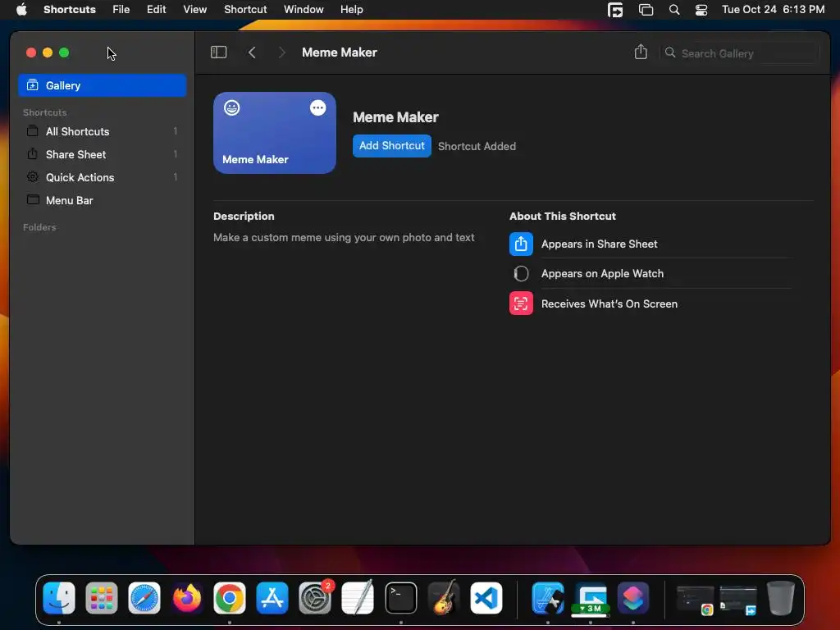This screenshot has width=840, height=630.
Task: Click the Add Shortcut button
Action: click(391, 146)
